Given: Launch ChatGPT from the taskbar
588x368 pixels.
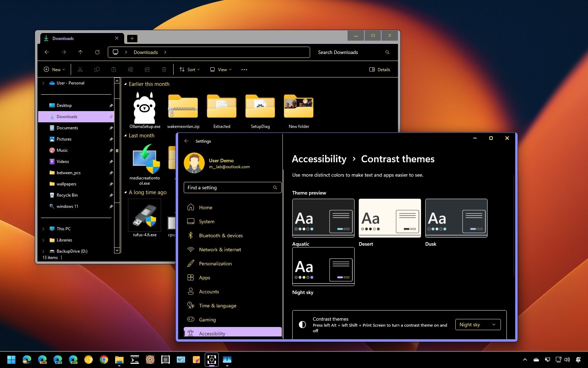Looking at the screenshot, I should pyautogui.click(x=150, y=360).
